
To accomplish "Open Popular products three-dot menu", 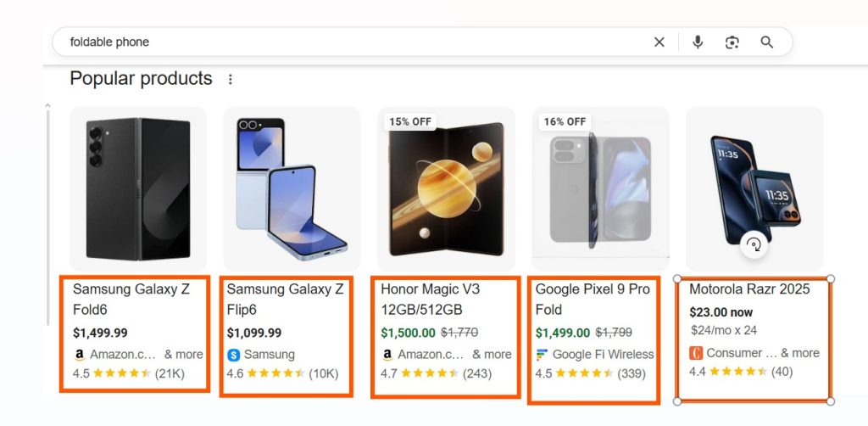I will [x=230, y=80].
